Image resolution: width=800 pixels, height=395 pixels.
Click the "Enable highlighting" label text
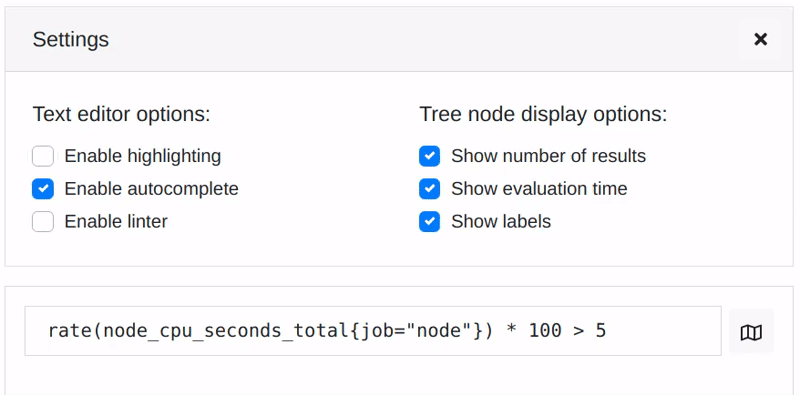click(x=142, y=156)
